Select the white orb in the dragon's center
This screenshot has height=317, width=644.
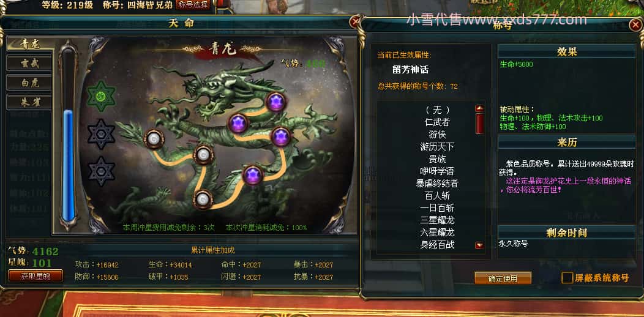point(203,154)
